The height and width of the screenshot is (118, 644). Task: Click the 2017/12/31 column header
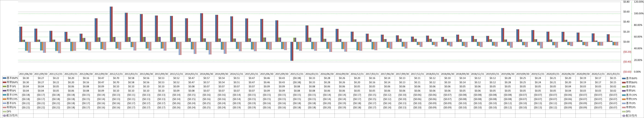418,74
